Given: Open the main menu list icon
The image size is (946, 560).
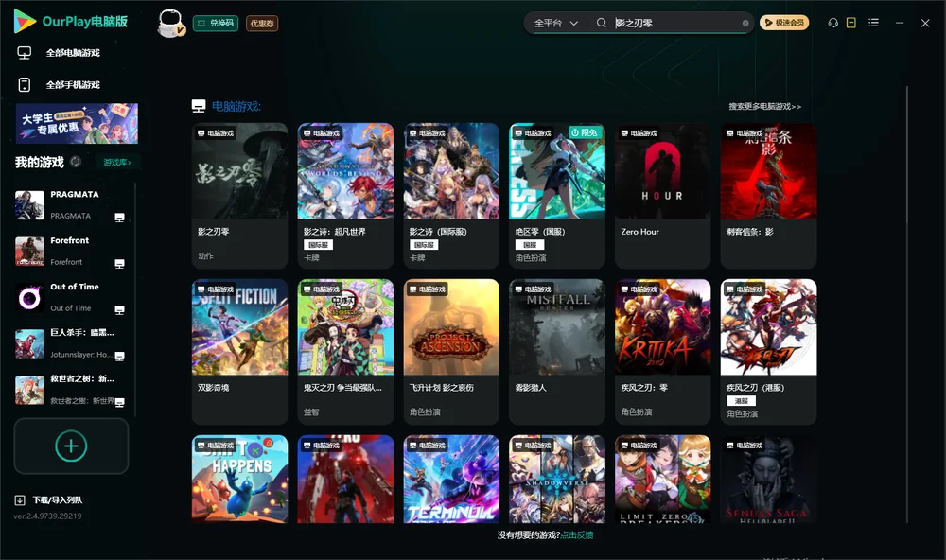Looking at the screenshot, I should coord(873,23).
